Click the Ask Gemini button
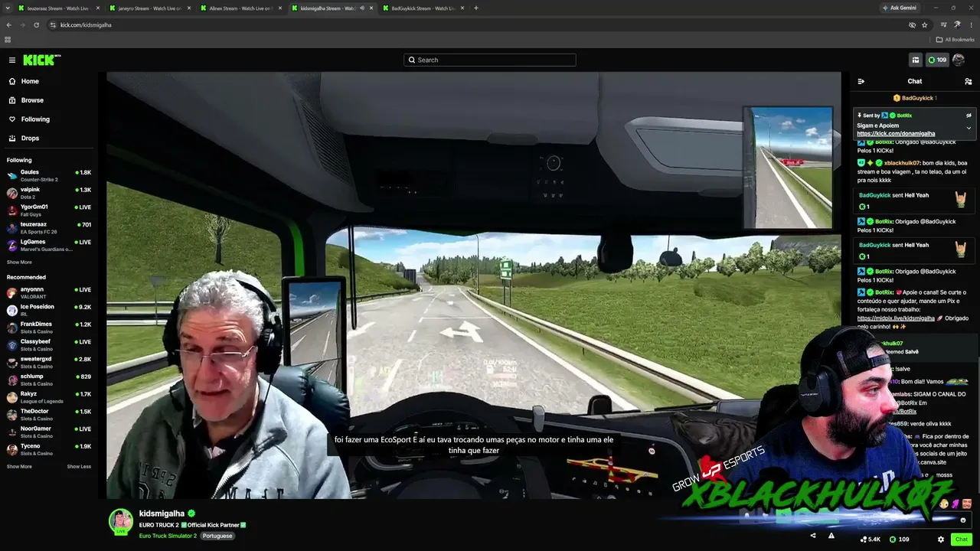Viewport: 980px width, 551px height. [x=900, y=8]
